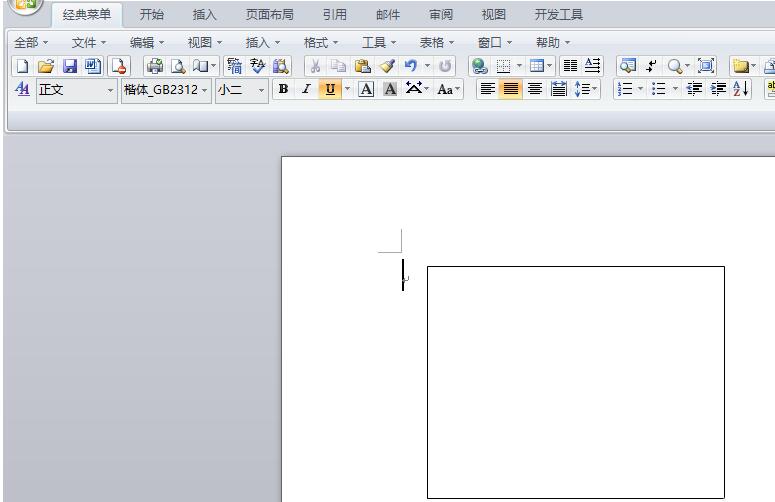Sort text with A-Z icon
The image size is (775, 502).
click(x=741, y=89)
